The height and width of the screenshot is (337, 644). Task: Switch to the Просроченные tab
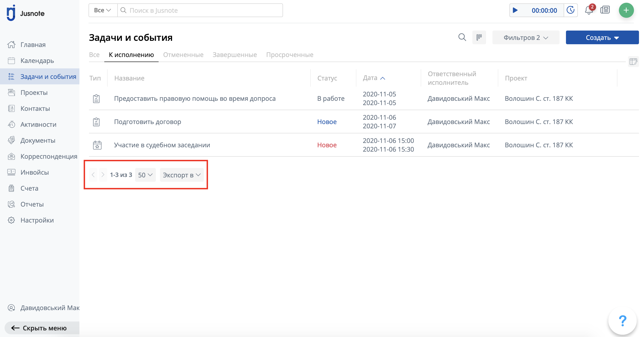[x=290, y=55]
